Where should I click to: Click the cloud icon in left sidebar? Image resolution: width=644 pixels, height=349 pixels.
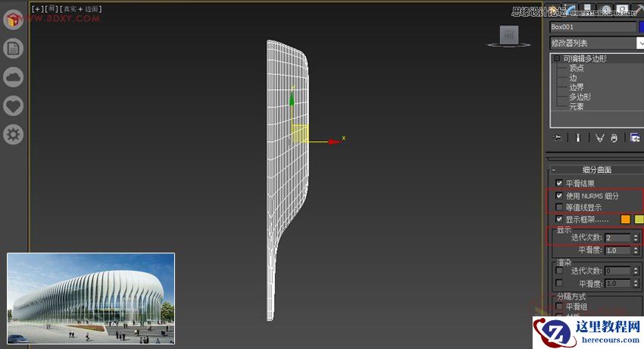pyautogui.click(x=14, y=77)
